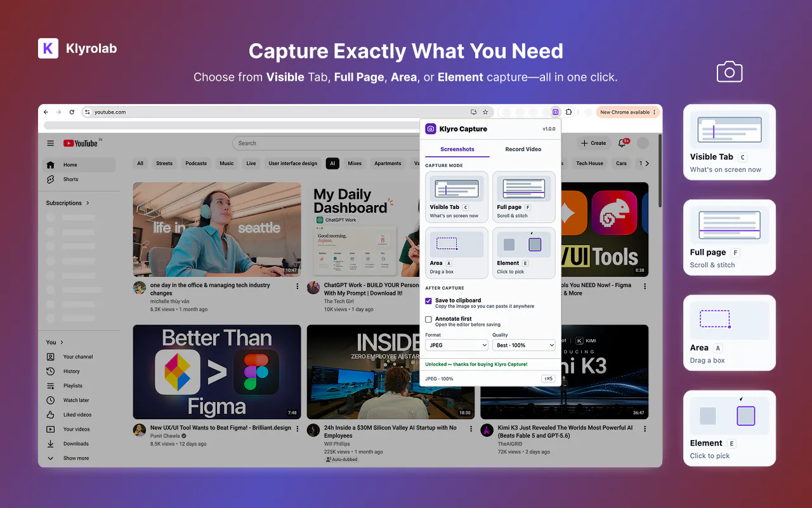The width and height of the screenshot is (812, 508).
Task: Click the install app icon in address bar
Action: click(x=473, y=112)
